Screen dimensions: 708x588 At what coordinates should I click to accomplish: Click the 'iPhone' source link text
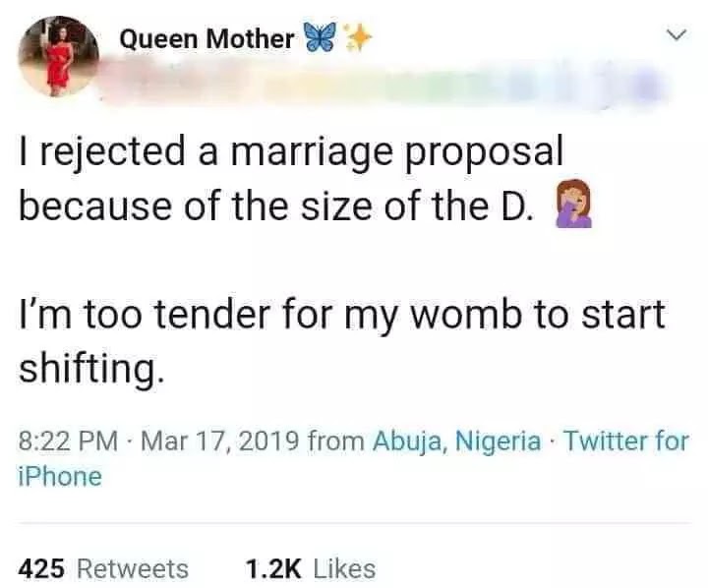click(60, 477)
